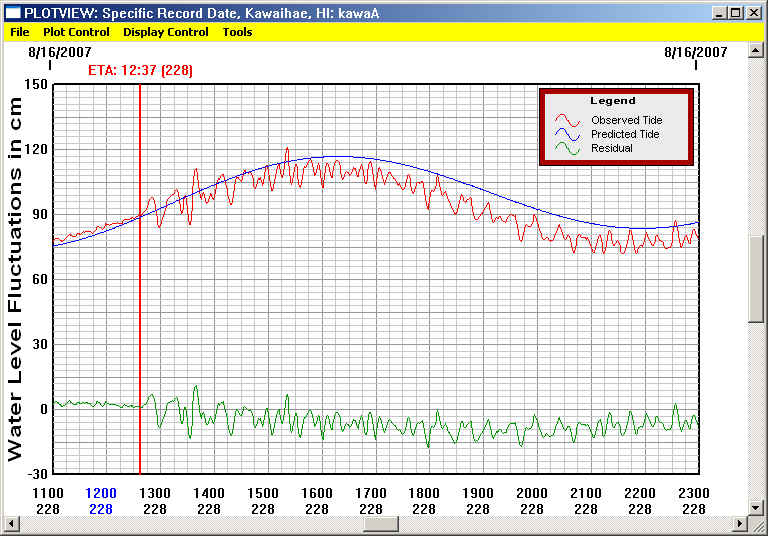Click the vertical scrollbar down arrow
768x536 pixels.
755,508
